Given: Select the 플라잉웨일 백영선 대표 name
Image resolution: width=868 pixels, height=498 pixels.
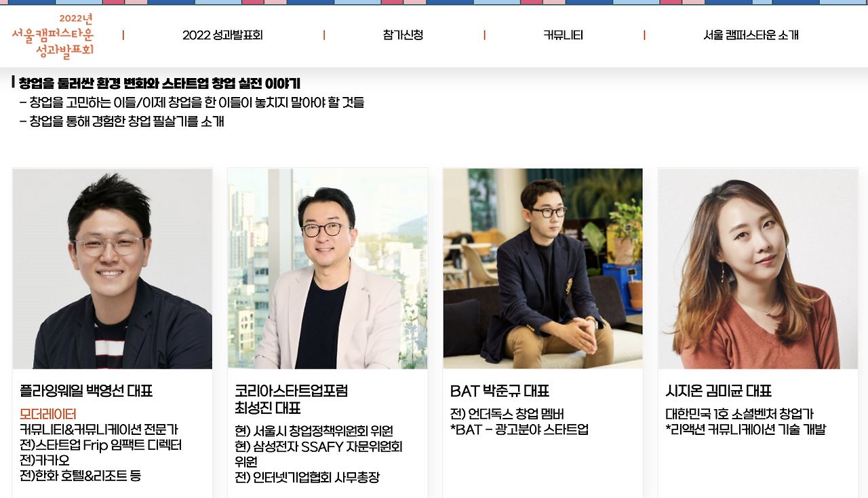Looking at the screenshot, I should point(86,391).
